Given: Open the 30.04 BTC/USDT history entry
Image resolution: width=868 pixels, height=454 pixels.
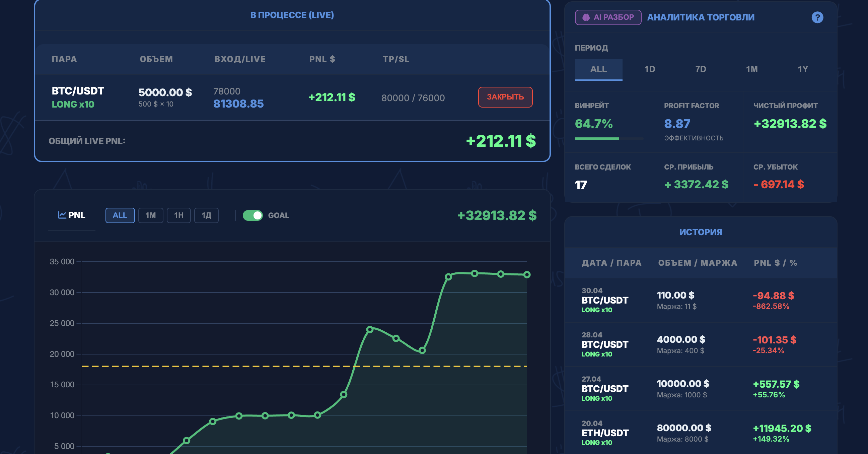Looking at the screenshot, I should [701, 300].
